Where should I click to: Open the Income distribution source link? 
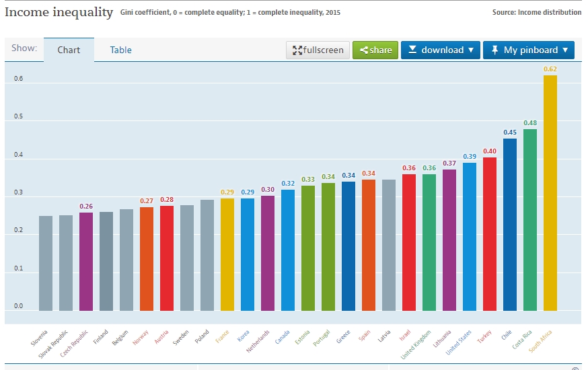550,12
